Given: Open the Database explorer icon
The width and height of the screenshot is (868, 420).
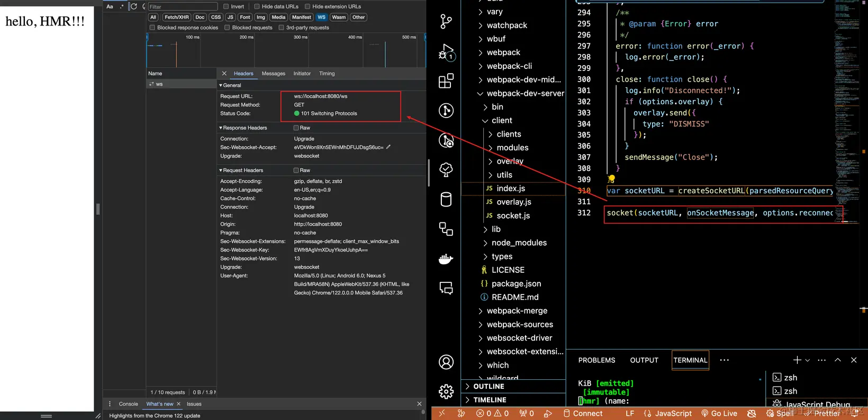Looking at the screenshot, I should coord(446,199).
